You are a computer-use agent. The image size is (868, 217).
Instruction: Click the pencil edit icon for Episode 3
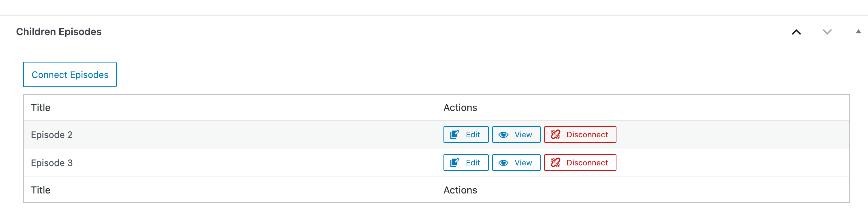pos(455,163)
